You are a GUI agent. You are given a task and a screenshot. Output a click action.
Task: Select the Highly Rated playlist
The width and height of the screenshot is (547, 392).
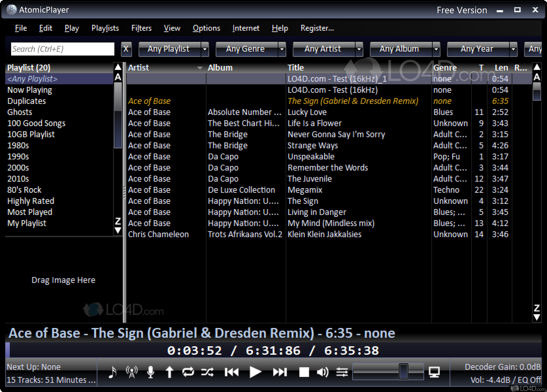click(59, 201)
